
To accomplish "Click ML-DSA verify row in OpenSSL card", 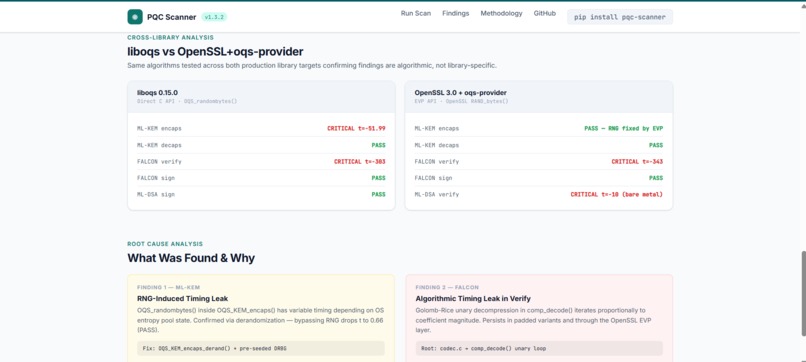I will (x=539, y=194).
